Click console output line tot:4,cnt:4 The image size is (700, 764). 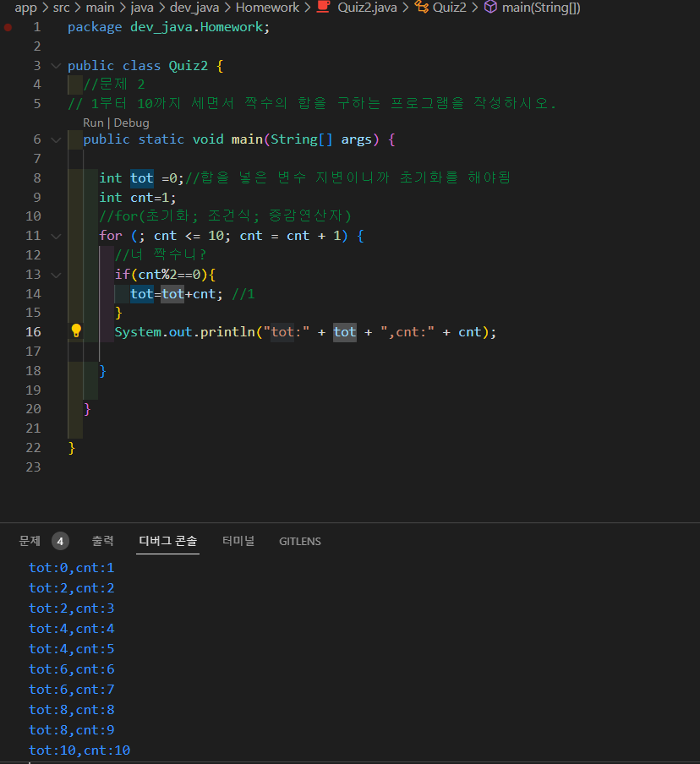click(x=71, y=629)
